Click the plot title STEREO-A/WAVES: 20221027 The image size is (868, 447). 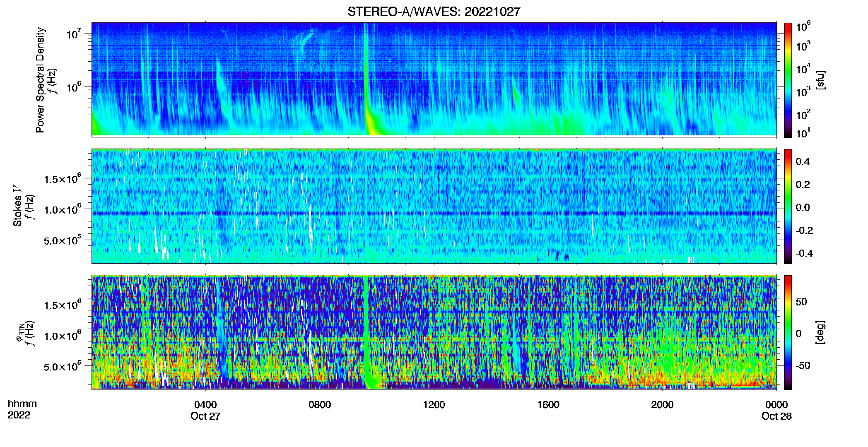[434, 12]
